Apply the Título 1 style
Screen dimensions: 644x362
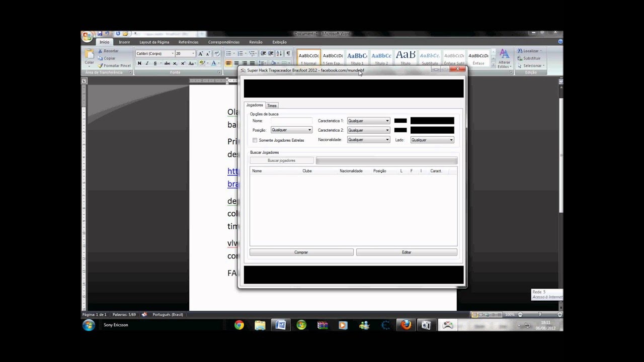tap(357, 57)
